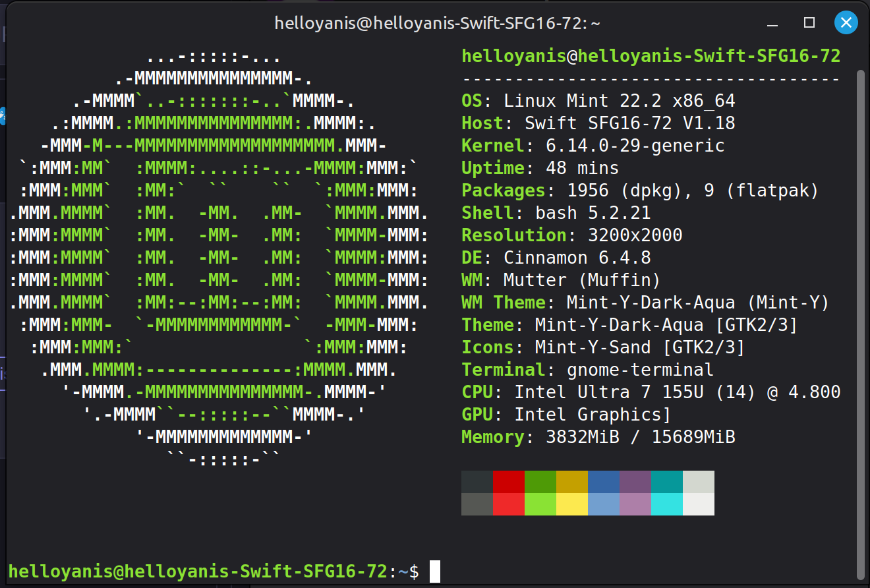870x588 pixels.
Task: Click the maximize button in title bar
Action: point(809,22)
